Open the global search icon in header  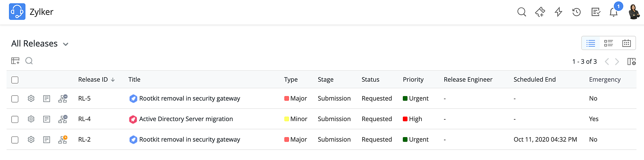point(522,12)
